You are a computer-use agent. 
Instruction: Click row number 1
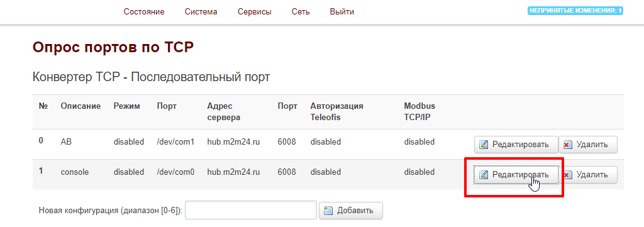pos(41,171)
